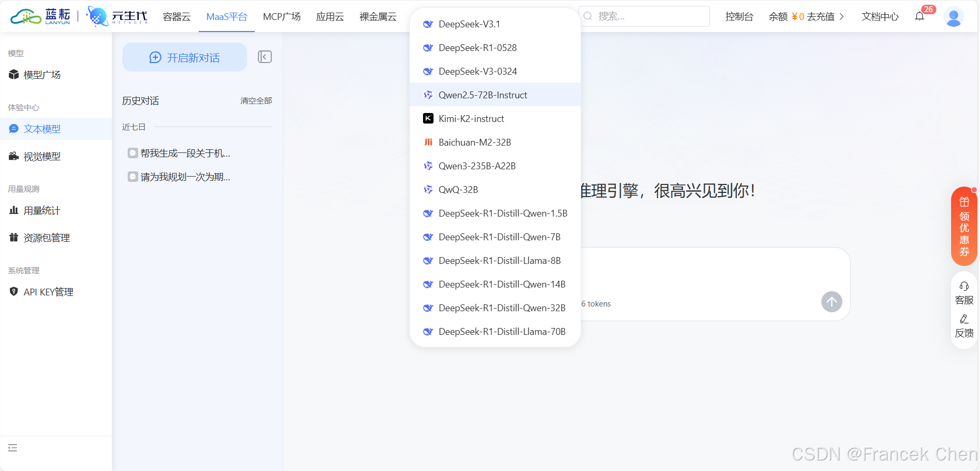Choose DeepSeek-V3-0324 model option
This screenshot has width=980, height=471.
tap(495, 71)
